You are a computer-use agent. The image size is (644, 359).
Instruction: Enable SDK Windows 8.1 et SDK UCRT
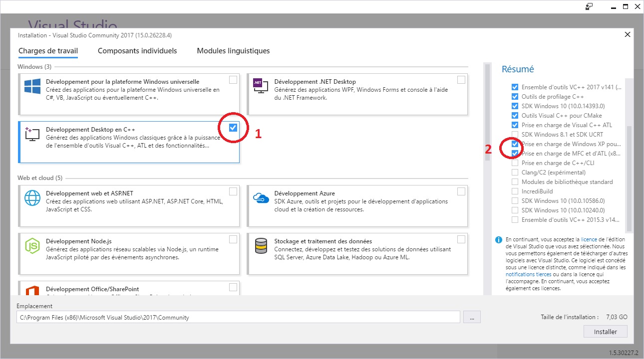coord(515,135)
